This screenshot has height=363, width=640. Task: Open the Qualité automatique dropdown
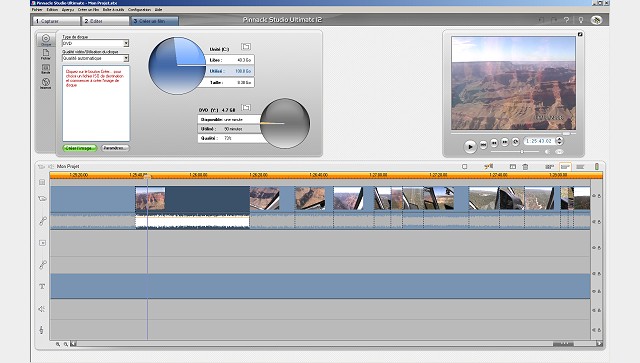click(126, 58)
